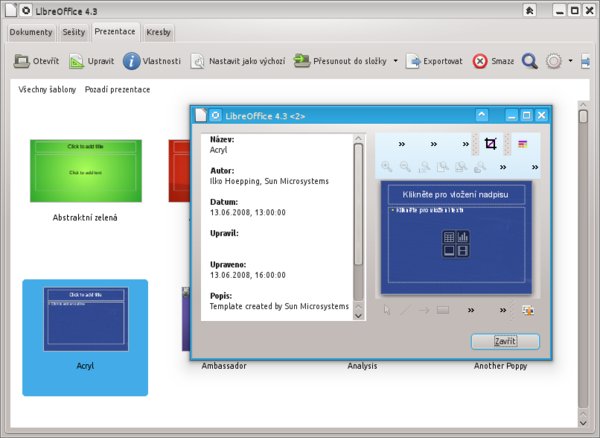
Task: Select the Abstraktní zelená template thumbnail
Action: click(86, 171)
